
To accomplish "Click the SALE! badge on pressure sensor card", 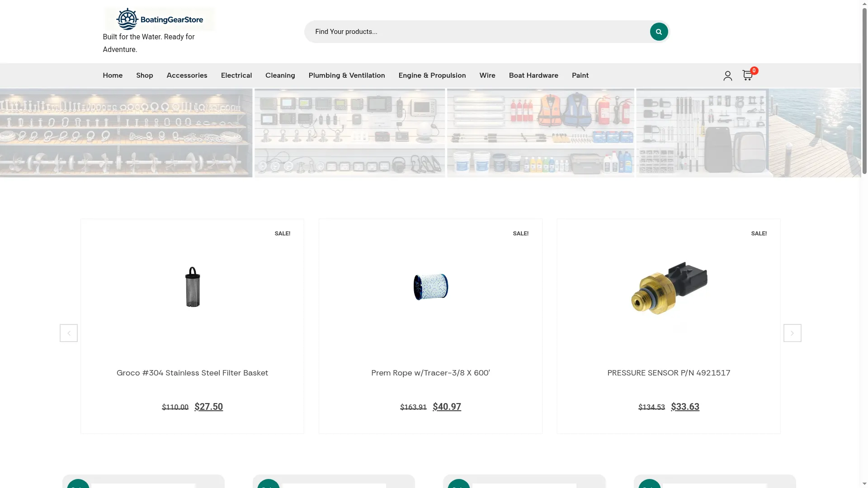I will tap(759, 234).
